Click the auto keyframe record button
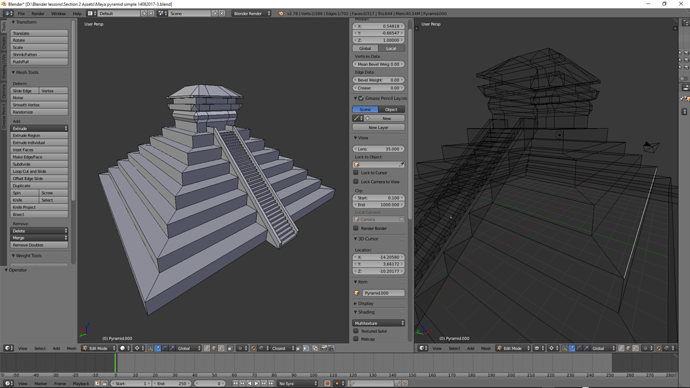The image size is (690, 388). coord(327,384)
